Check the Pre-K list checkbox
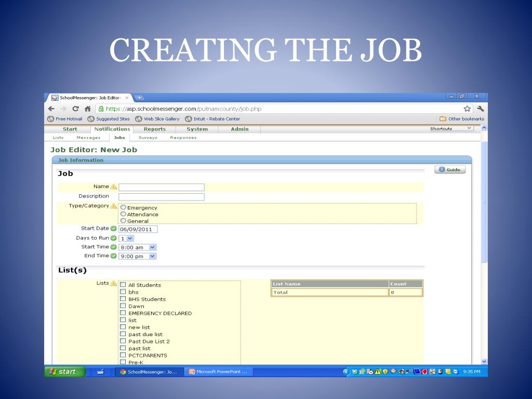Viewport: 532px width, 399px height. pyautogui.click(x=123, y=362)
